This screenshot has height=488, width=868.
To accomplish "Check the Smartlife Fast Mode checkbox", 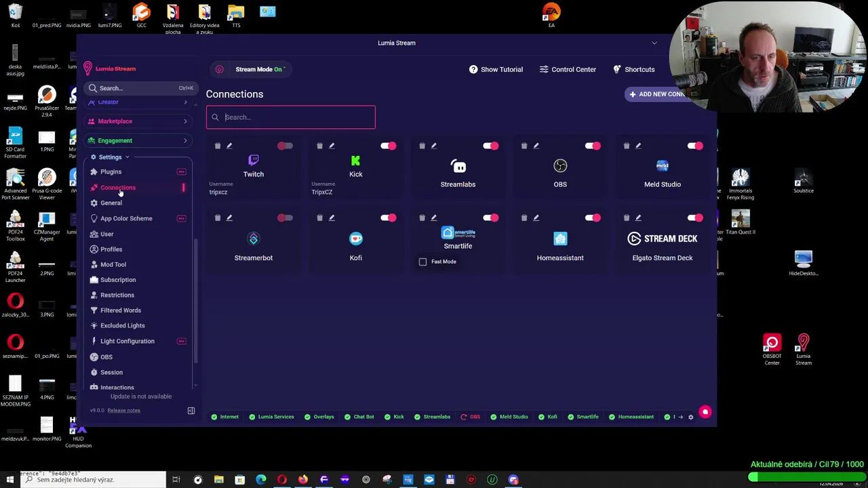I will 422,262.
